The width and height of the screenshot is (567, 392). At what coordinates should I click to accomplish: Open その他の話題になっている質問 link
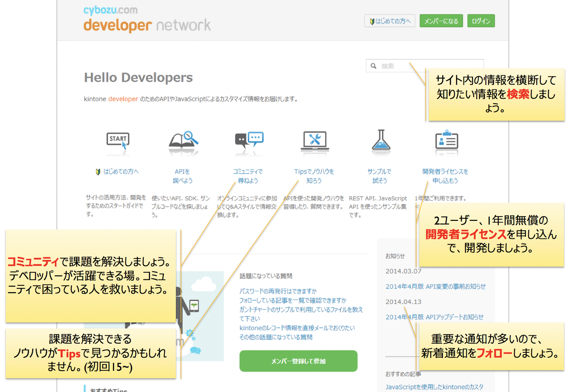tap(276, 337)
